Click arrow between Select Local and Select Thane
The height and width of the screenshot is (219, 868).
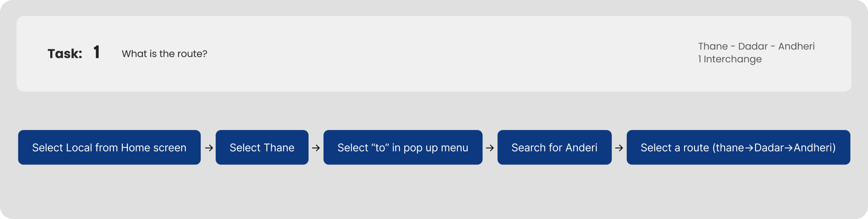coord(209,148)
